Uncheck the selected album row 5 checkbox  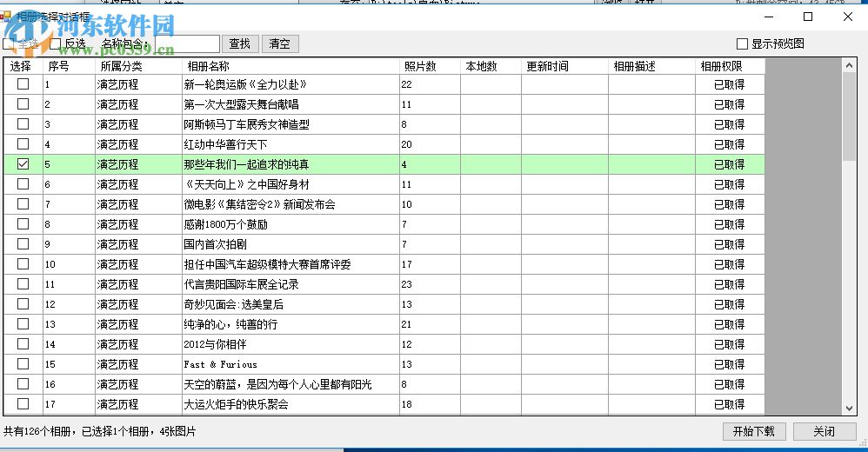point(23,163)
